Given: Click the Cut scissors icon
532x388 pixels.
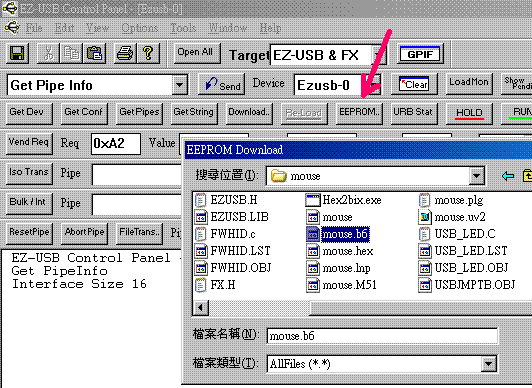Looking at the screenshot, I should pyautogui.click(x=48, y=53).
